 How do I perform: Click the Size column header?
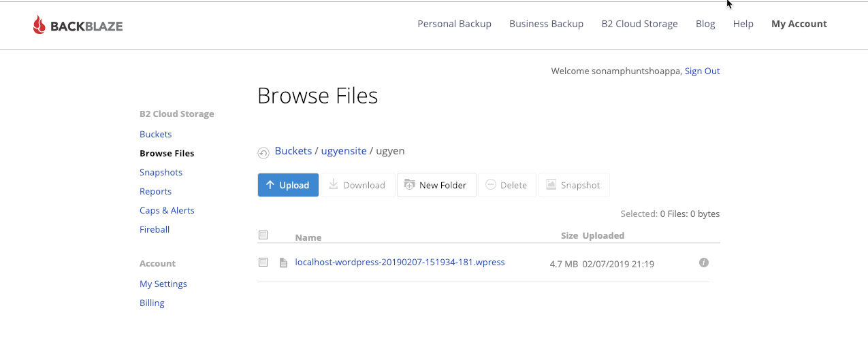click(x=569, y=235)
